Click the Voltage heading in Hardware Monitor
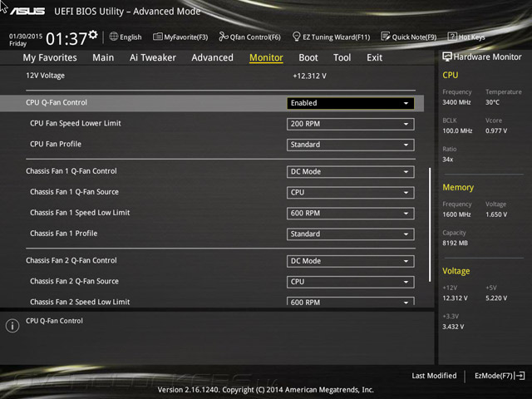 coord(456,271)
